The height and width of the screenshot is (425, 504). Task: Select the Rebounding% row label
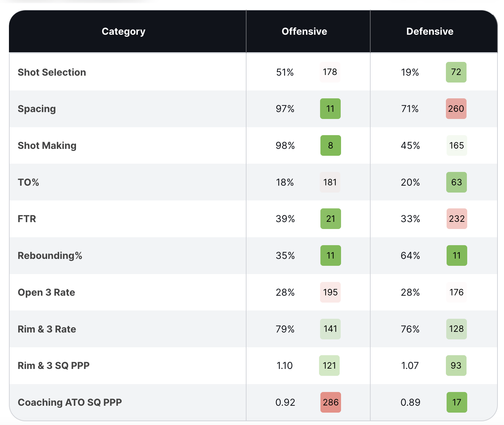pyautogui.click(x=50, y=255)
